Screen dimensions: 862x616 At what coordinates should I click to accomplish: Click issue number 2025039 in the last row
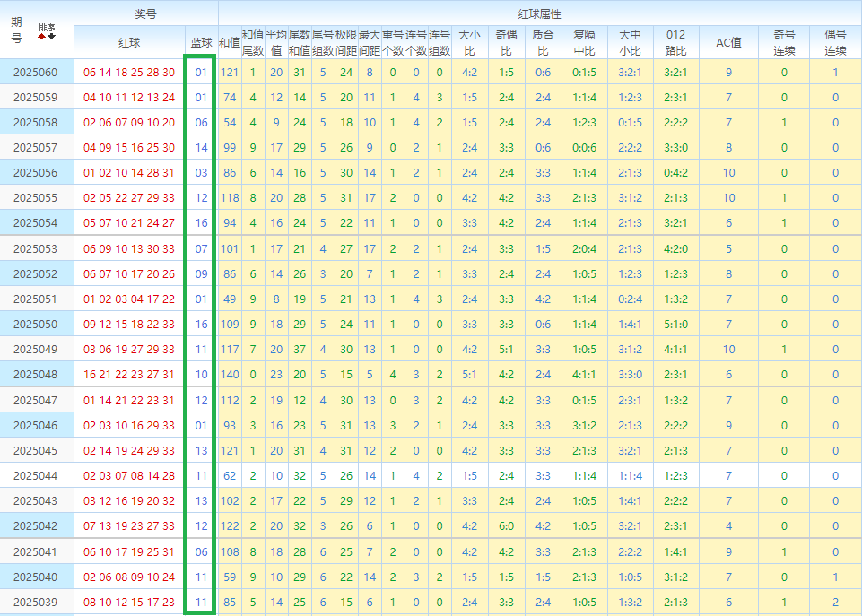tap(35, 602)
